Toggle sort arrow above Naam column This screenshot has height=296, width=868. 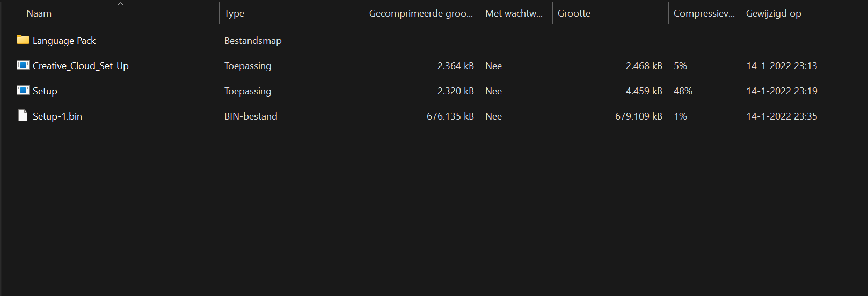(x=120, y=4)
